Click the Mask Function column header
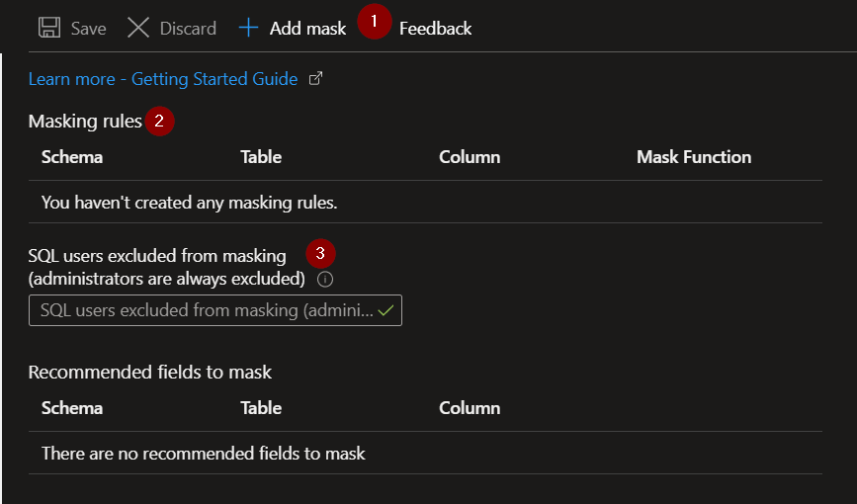 click(694, 157)
